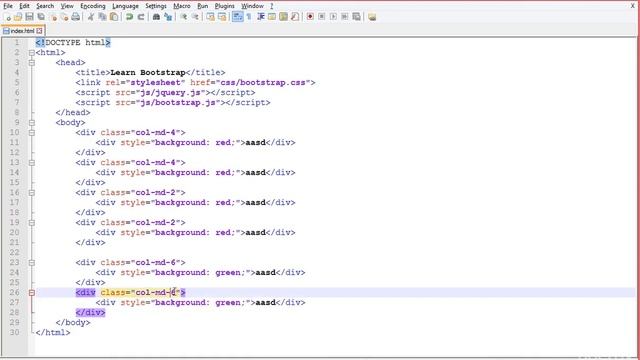Click the Zoom In toolbar icon
The height and width of the screenshot is (360, 640).
[184, 17]
